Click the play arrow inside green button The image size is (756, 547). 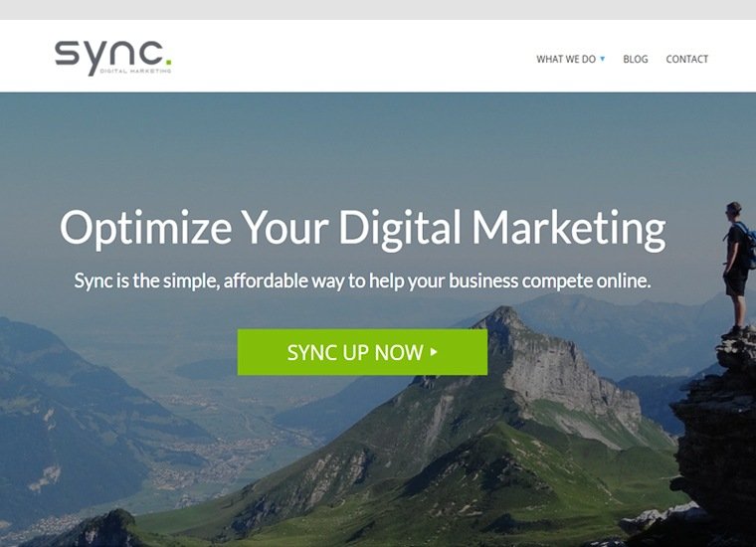pyautogui.click(x=434, y=352)
